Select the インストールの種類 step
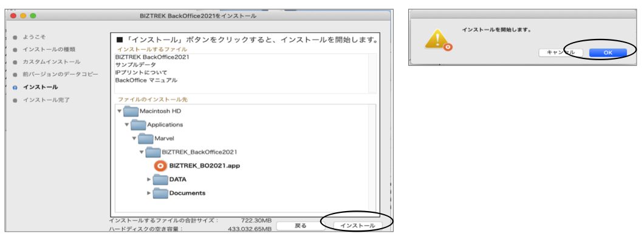The height and width of the screenshot is (236, 644). click(49, 49)
